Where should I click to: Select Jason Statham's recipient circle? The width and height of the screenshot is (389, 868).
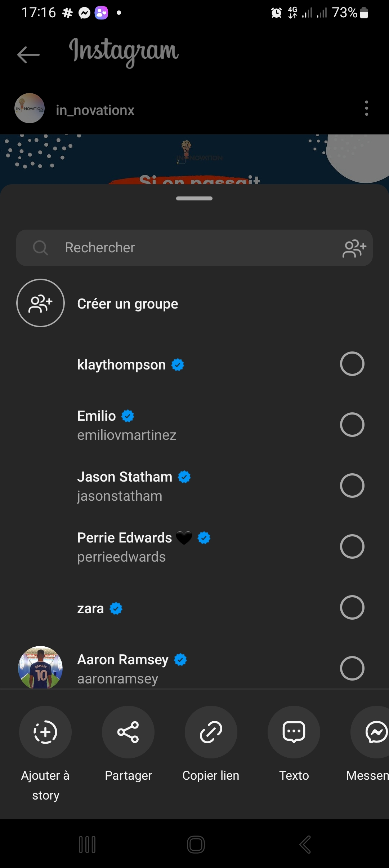[352, 486]
